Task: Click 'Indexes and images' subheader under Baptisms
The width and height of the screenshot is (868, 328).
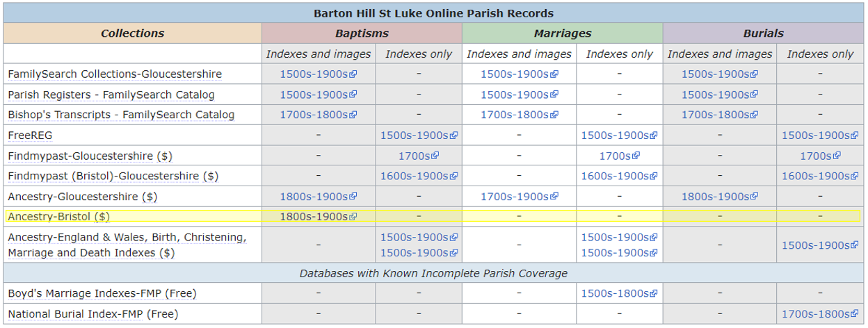Action: point(319,54)
